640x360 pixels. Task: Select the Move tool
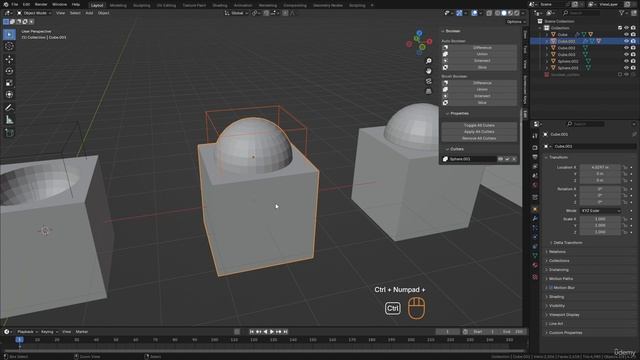point(9,59)
